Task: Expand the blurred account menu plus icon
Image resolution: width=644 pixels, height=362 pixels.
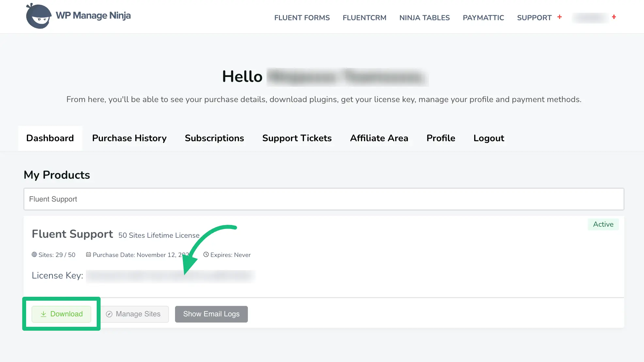Action: point(614,17)
